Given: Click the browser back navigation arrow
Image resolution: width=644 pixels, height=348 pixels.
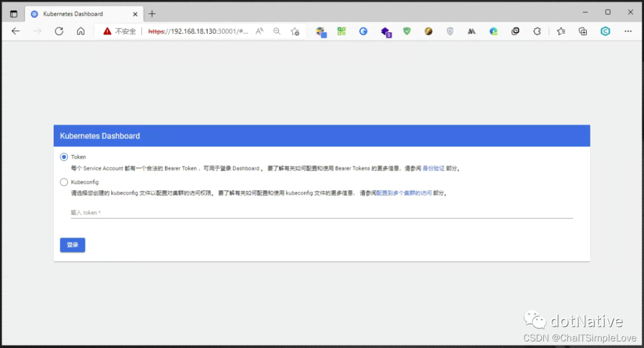Looking at the screenshot, I should (16, 31).
